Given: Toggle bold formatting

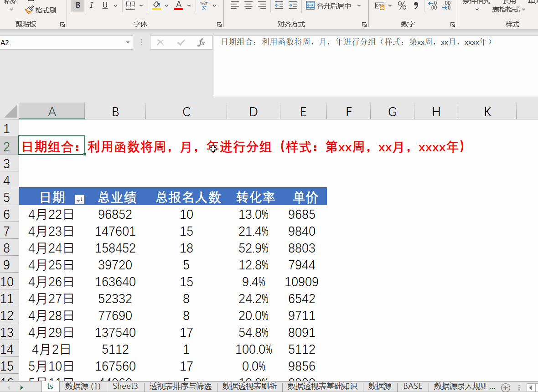Looking at the screenshot, I should coord(78,5).
